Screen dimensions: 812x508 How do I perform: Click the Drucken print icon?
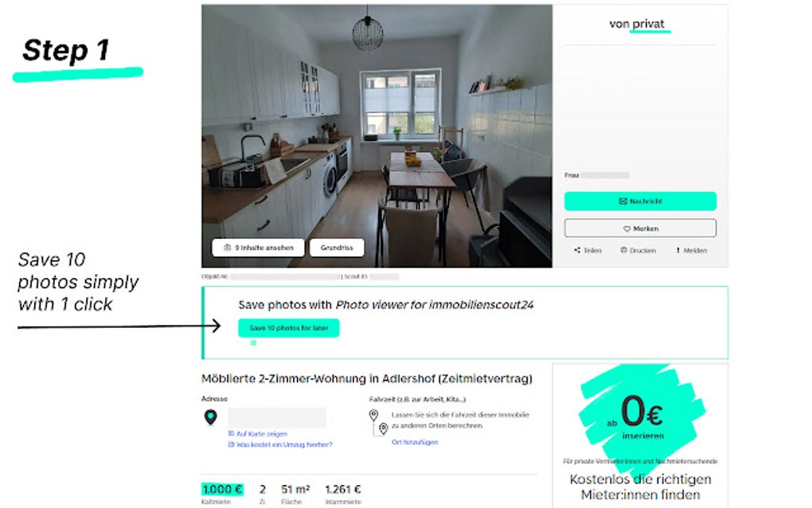coord(623,250)
